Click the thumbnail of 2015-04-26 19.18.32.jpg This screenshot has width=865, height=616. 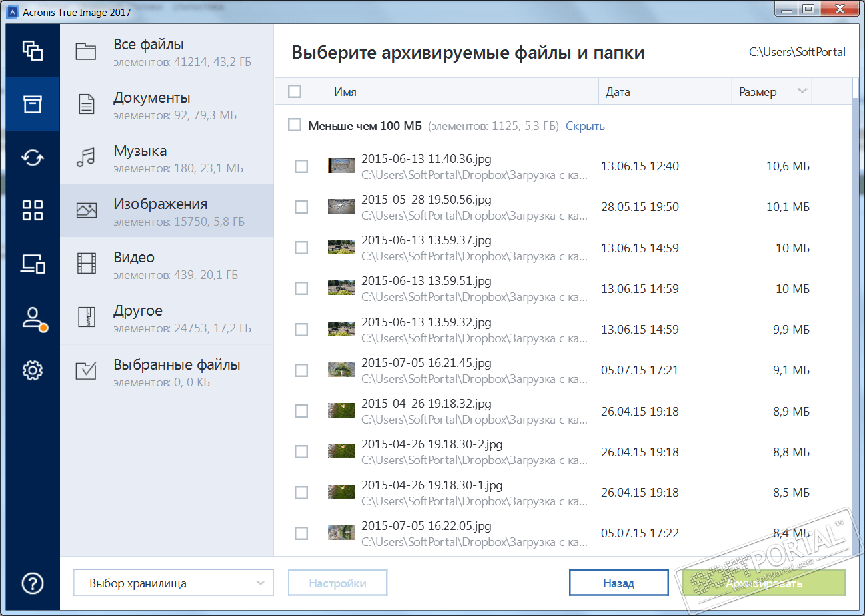tap(341, 410)
